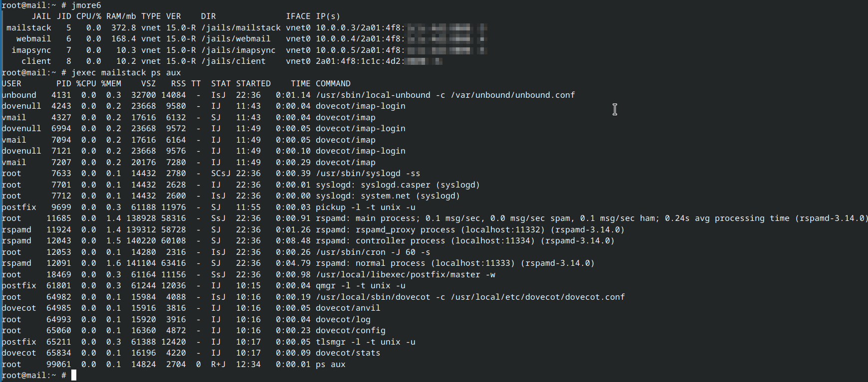Screen dimensions: 868x382
Task: Click the webmail jail directory path /jails/webmail
Action: click(x=235, y=39)
